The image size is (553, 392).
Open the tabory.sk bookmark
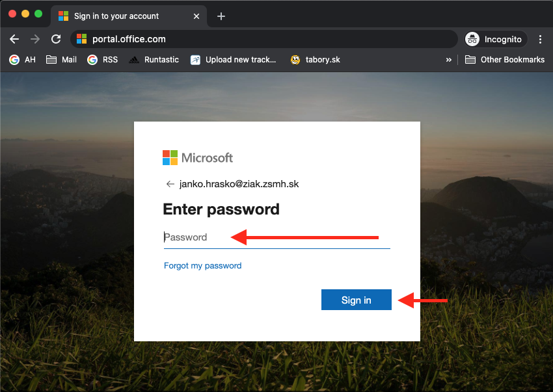coord(316,60)
